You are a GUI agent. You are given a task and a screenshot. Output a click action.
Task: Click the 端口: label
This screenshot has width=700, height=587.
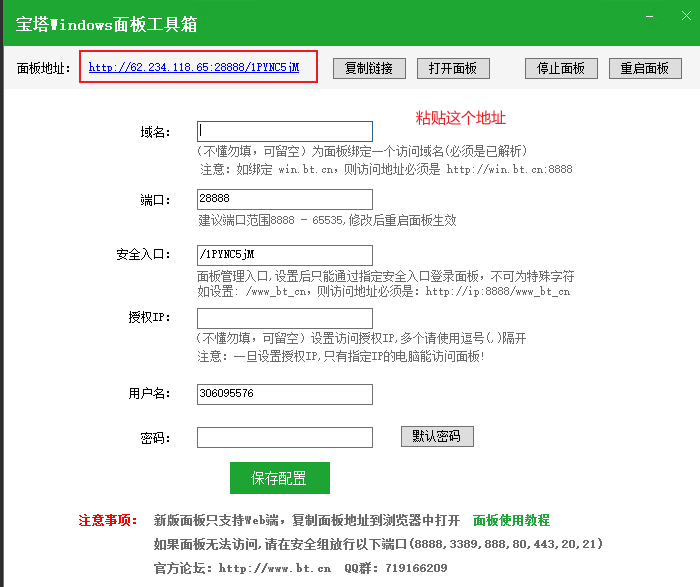coord(155,200)
